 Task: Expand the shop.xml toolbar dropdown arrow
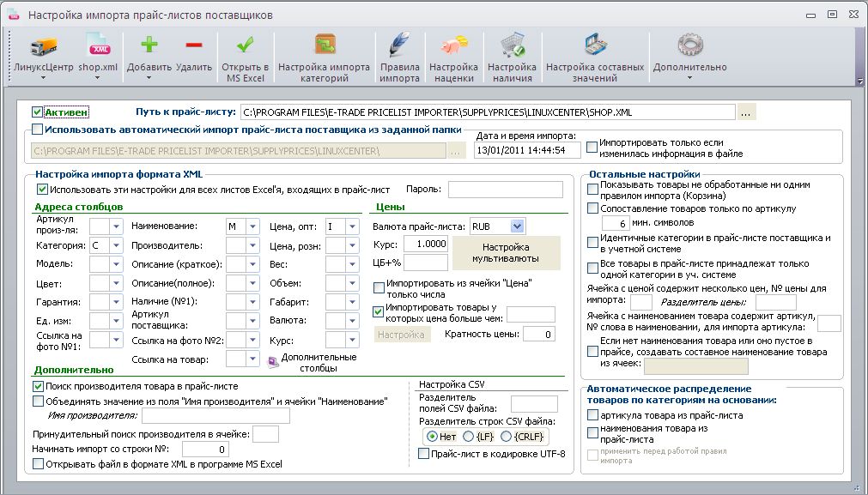(x=98, y=78)
